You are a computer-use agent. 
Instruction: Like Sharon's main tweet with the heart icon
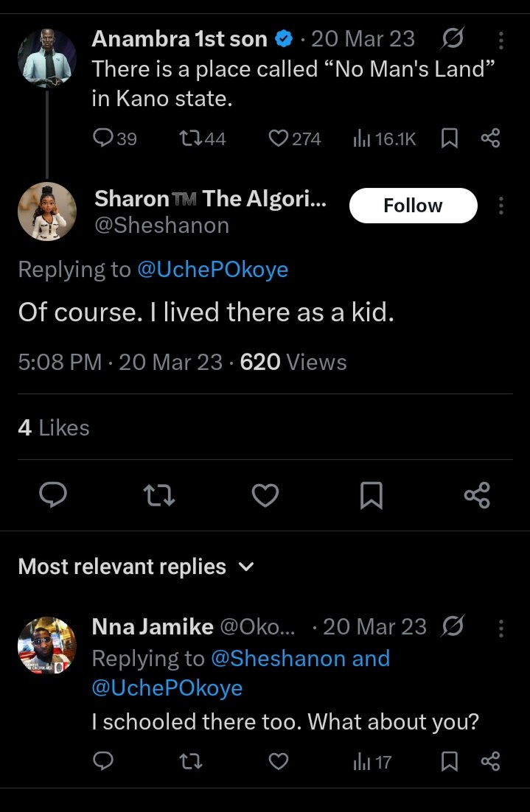pos(265,496)
